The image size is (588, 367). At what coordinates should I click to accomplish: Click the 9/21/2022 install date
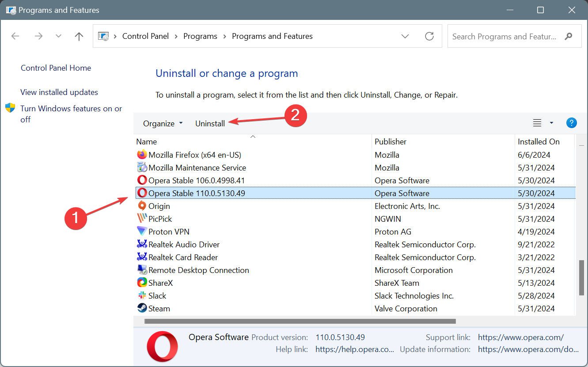click(536, 244)
